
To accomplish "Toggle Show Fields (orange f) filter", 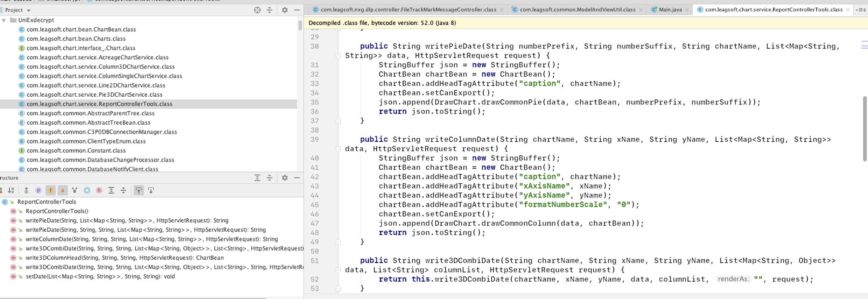I will (50, 190).
